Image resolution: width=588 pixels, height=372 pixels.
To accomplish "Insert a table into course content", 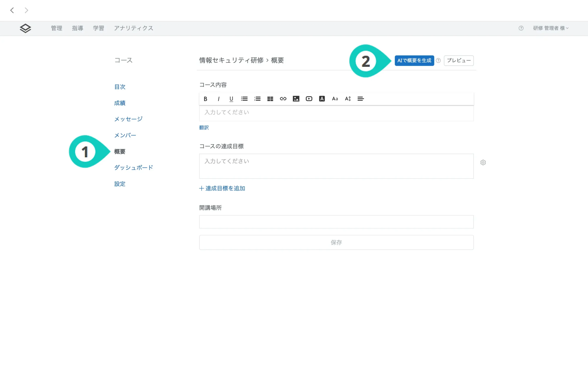I will tap(270, 99).
